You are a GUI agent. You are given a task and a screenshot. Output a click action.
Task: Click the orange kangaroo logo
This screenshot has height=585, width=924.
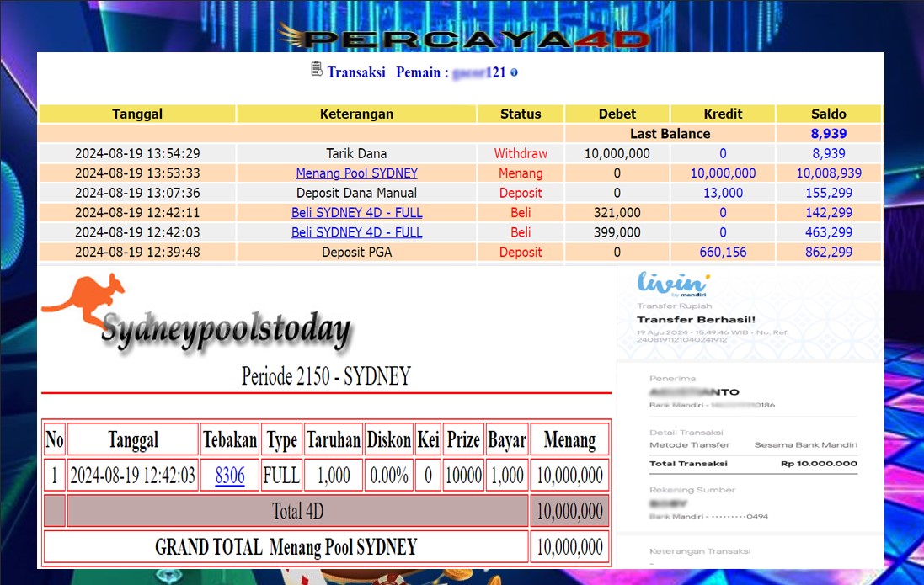84,299
